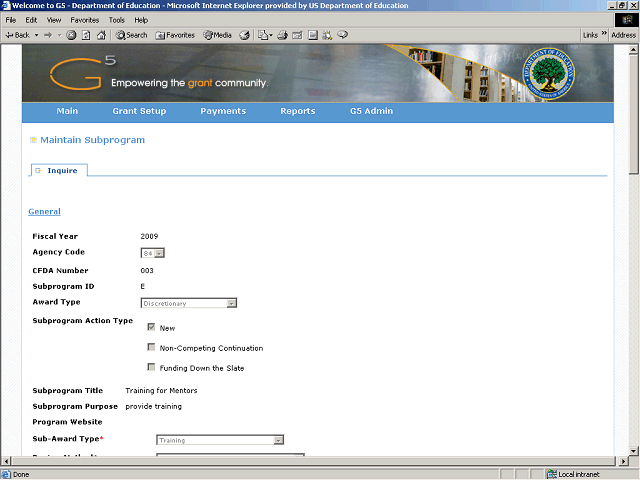The width and height of the screenshot is (640, 480).
Task: Click the Maintain Subprogram heading icon
Action: (33, 140)
